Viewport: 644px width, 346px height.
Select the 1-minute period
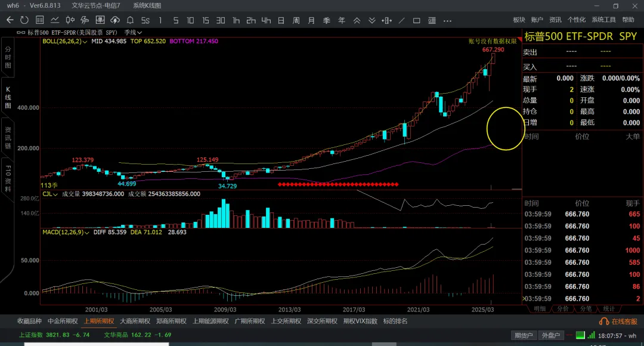click(160, 20)
